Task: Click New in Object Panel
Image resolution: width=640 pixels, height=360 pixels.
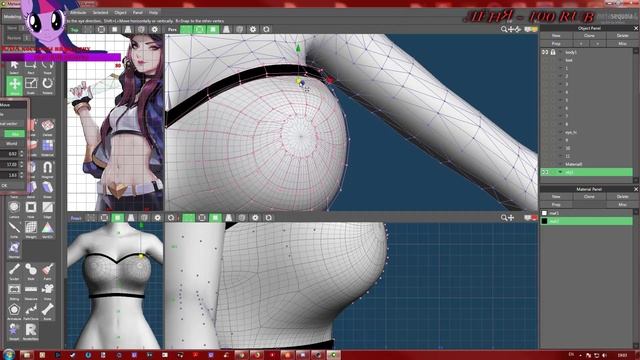Action: 556,36
